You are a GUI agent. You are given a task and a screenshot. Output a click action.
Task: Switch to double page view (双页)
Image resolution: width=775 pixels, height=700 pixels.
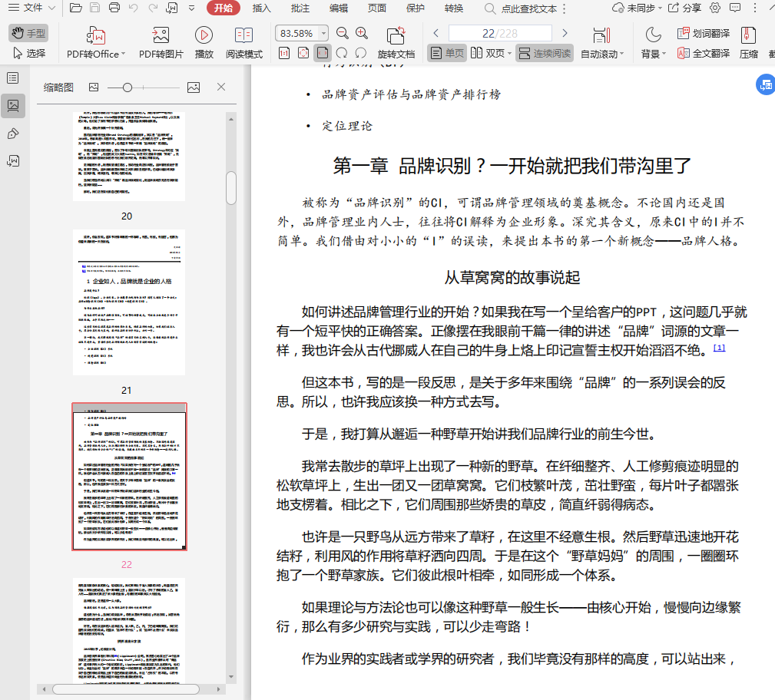(x=488, y=53)
